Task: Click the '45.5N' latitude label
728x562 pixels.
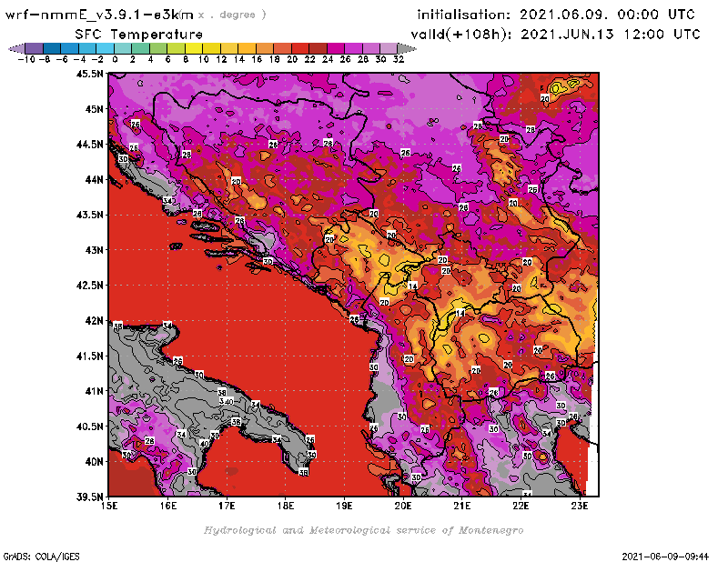Action: [x=90, y=74]
